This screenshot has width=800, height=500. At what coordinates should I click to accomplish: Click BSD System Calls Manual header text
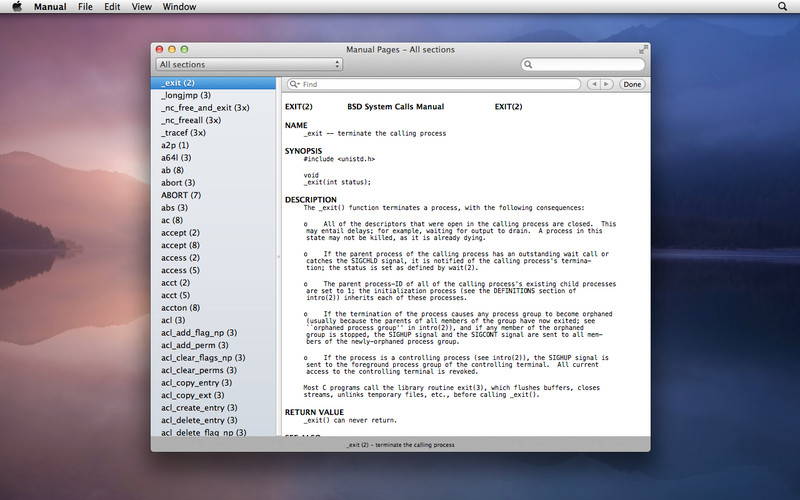click(x=395, y=107)
